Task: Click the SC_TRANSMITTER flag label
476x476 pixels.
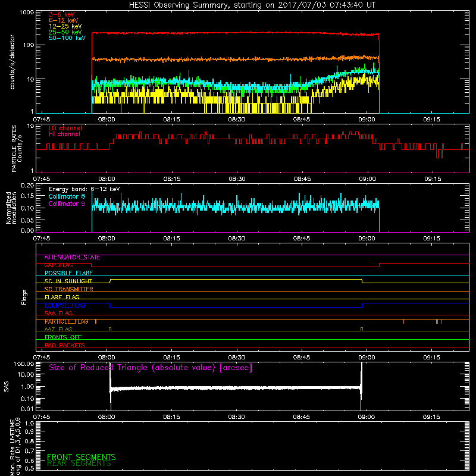Action: click(x=69, y=289)
